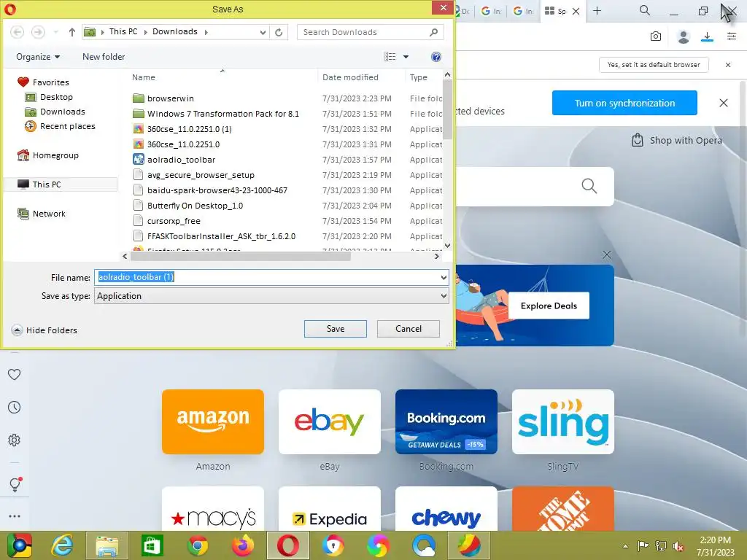Viewport: 747px width, 560px height.
Task: Click the File name text field
Action: [267, 277]
